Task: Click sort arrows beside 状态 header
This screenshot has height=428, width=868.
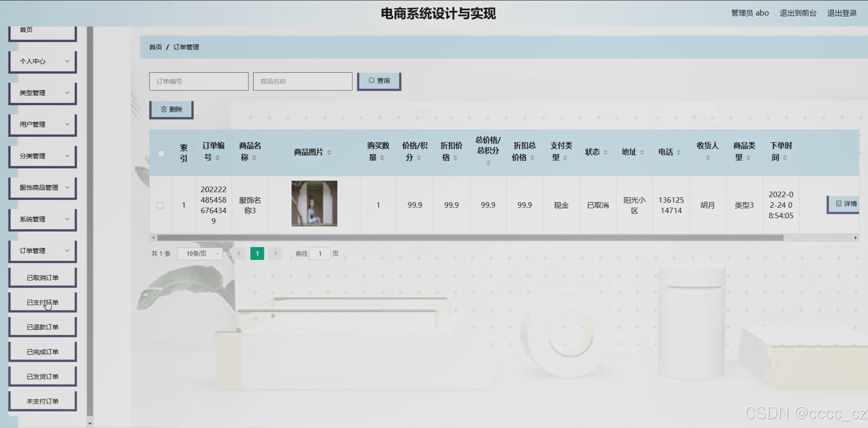Action: tap(606, 152)
